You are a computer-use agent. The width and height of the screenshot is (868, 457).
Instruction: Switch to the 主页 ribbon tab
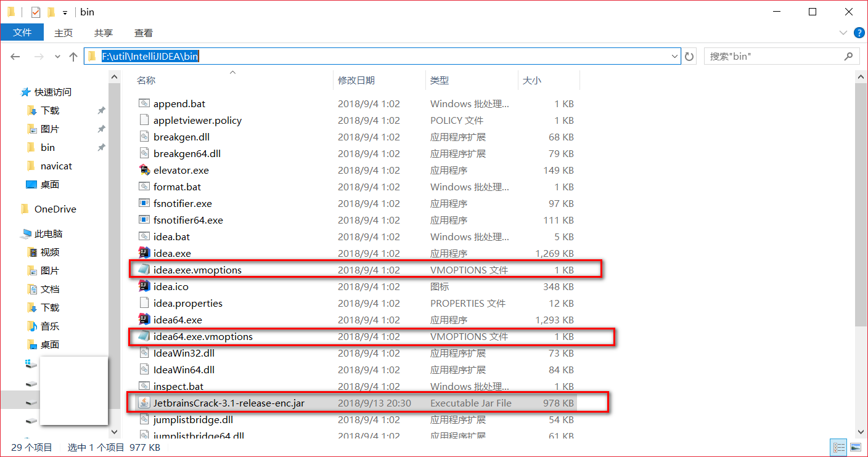tap(63, 33)
